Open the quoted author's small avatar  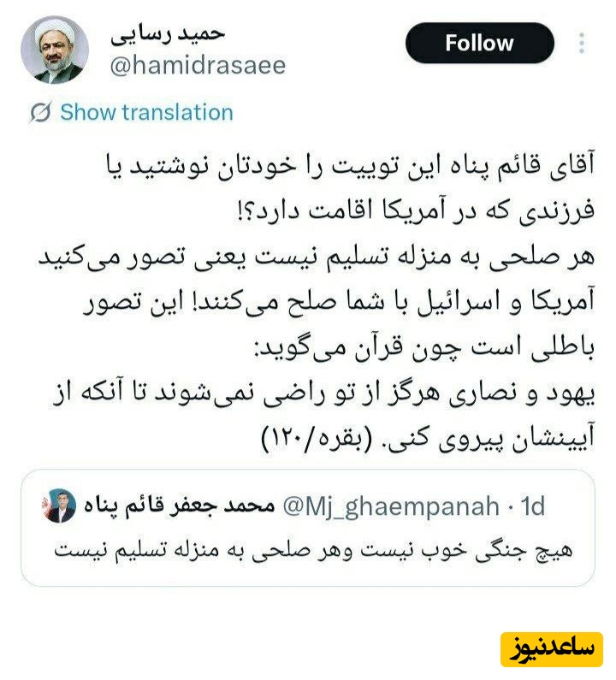click(x=58, y=506)
